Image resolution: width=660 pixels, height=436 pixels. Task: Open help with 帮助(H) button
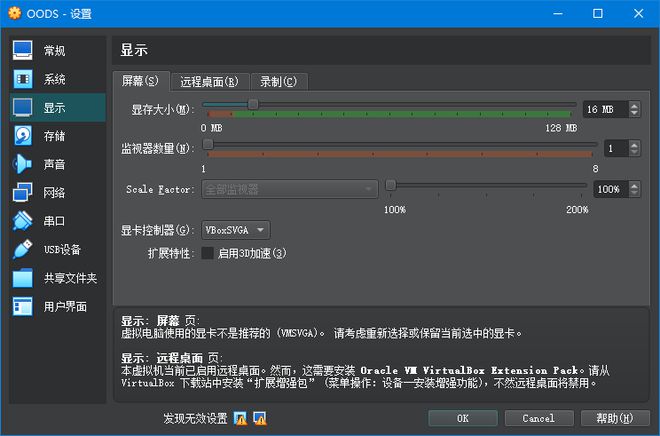(x=615, y=418)
